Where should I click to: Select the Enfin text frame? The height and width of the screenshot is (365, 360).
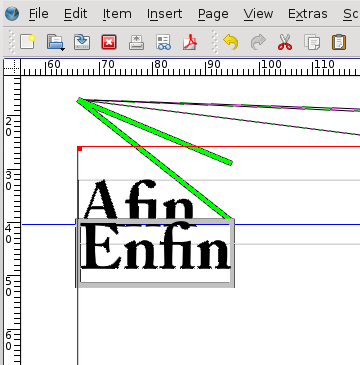pos(155,253)
